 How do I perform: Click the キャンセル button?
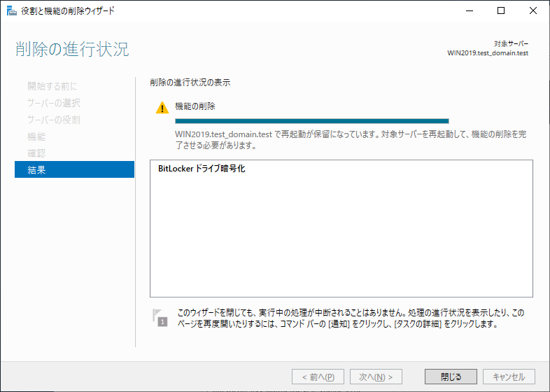[x=509, y=377]
